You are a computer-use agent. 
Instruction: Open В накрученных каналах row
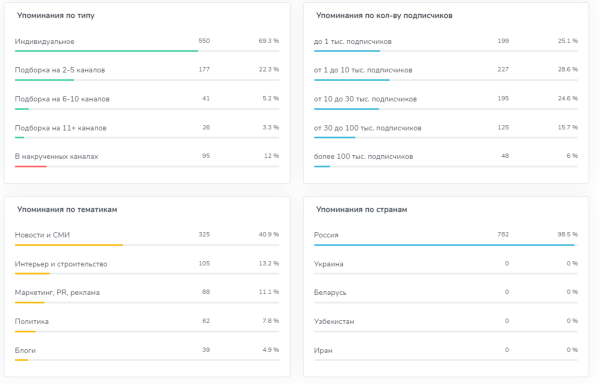click(x=147, y=159)
